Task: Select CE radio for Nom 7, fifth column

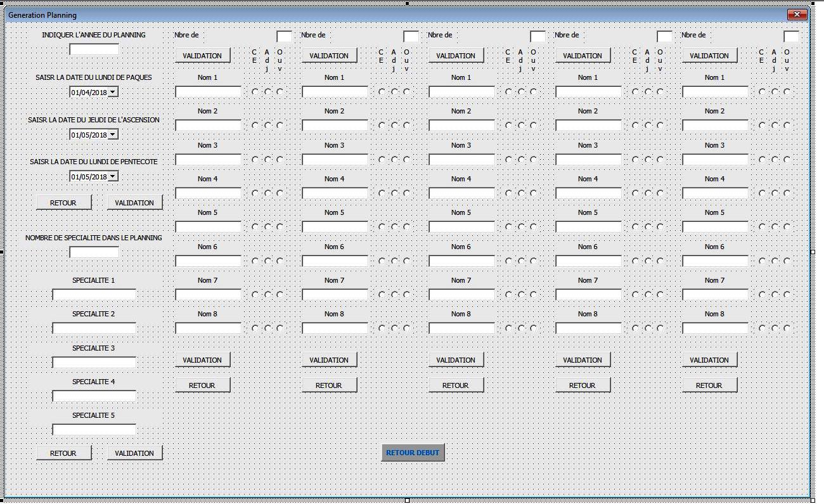Action: coord(762,295)
